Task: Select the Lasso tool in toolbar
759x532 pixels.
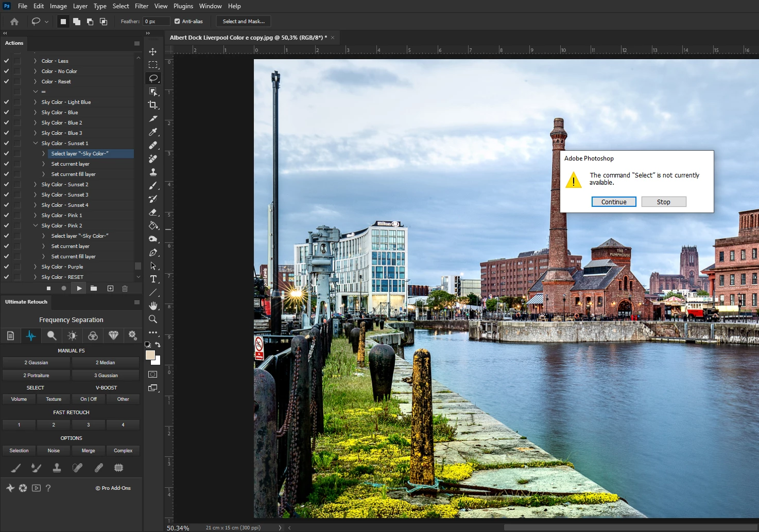Action: (x=153, y=78)
